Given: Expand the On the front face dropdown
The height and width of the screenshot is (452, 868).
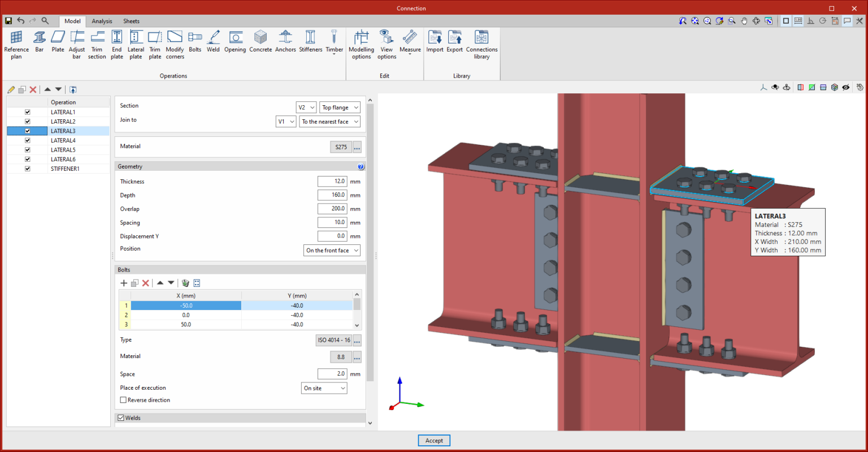Looking at the screenshot, I should (x=332, y=251).
